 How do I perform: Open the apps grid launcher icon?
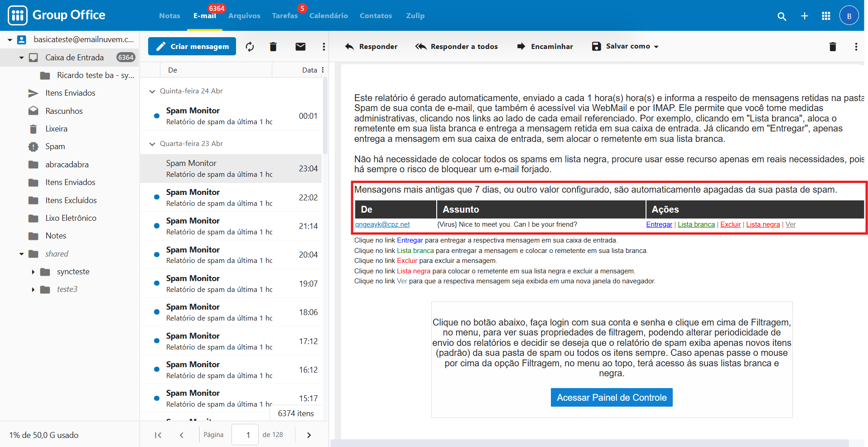coord(826,16)
